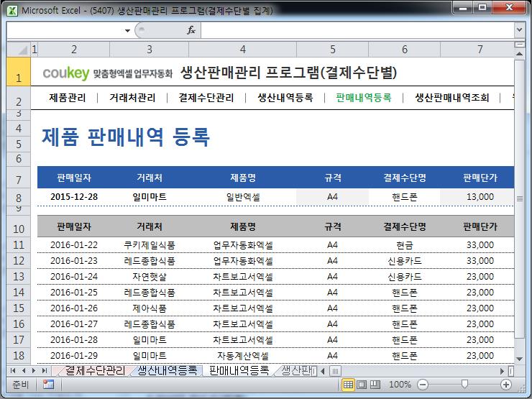
Task: Select row header 1 highlighted in yellow
Action: pyautogui.click(x=19, y=72)
